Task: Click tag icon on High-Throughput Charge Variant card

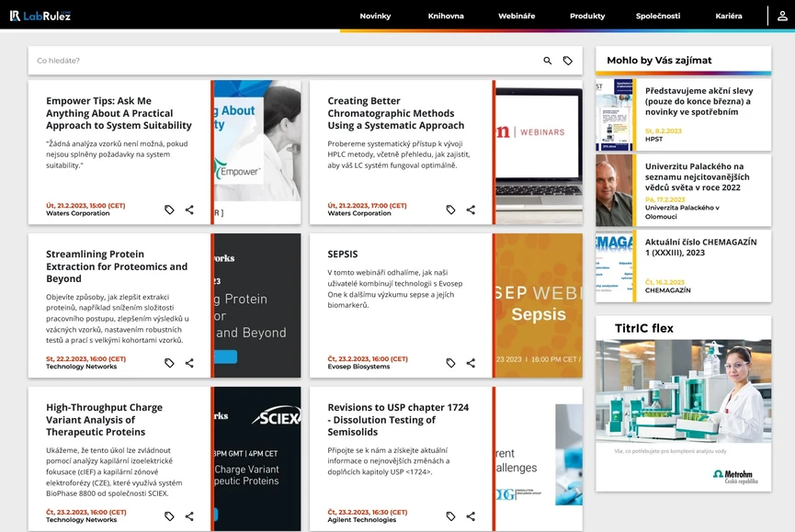Action: click(169, 516)
